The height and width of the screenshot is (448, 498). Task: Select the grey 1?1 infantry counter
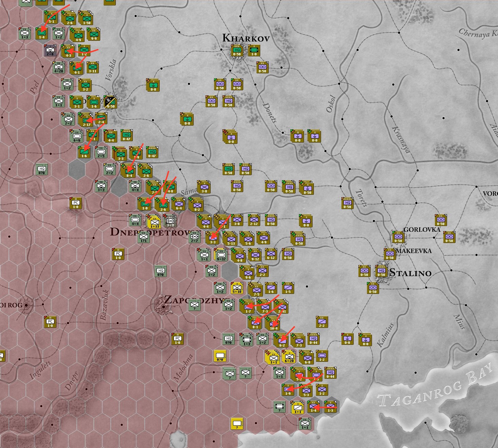[x=143, y=237]
